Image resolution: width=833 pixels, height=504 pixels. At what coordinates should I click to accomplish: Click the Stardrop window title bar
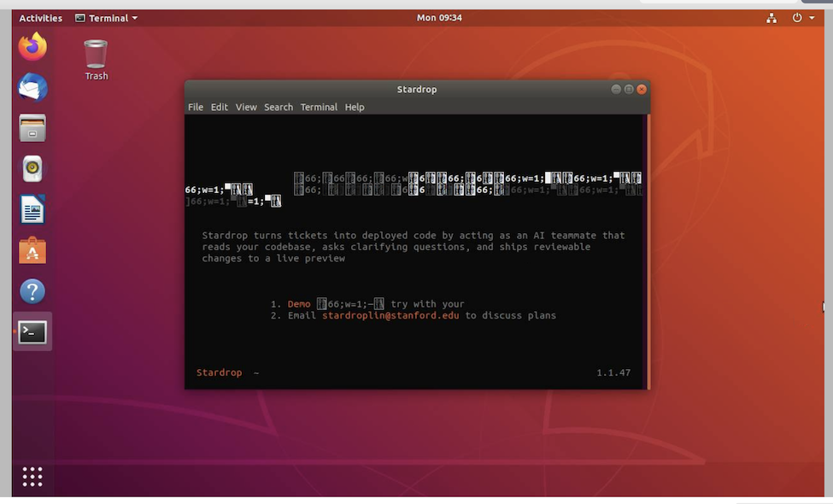[x=417, y=89]
